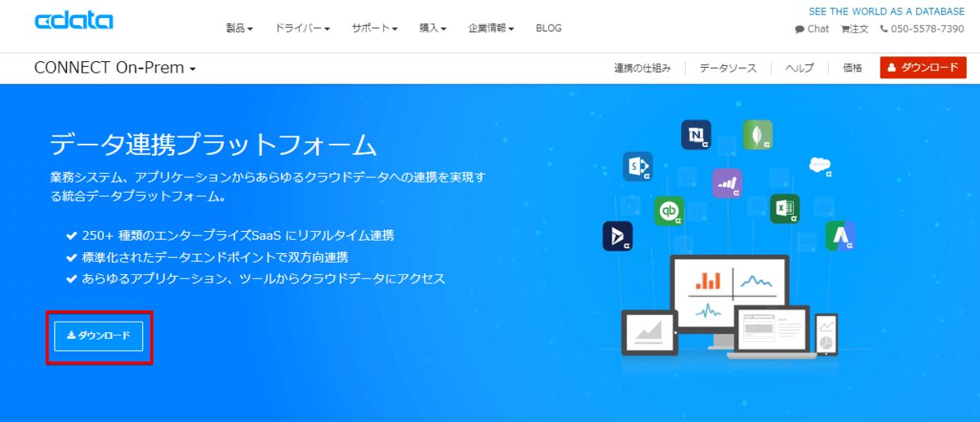Open the ヘルプ tab

click(x=800, y=69)
